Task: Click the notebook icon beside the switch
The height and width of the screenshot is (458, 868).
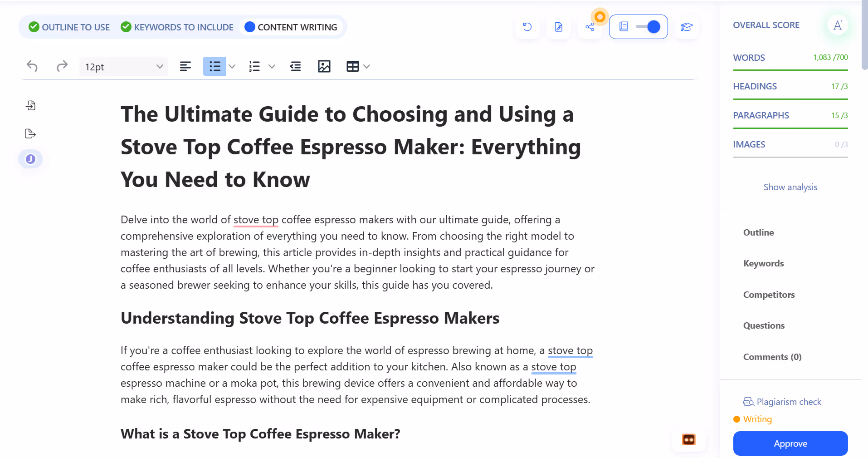Action: (624, 27)
